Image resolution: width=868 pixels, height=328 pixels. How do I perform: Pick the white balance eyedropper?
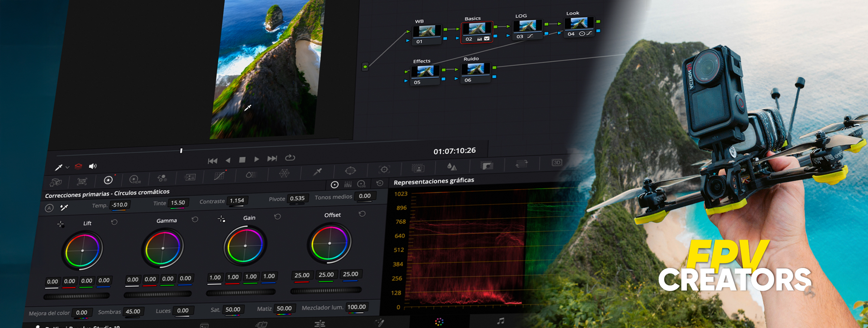pyautogui.click(x=64, y=207)
